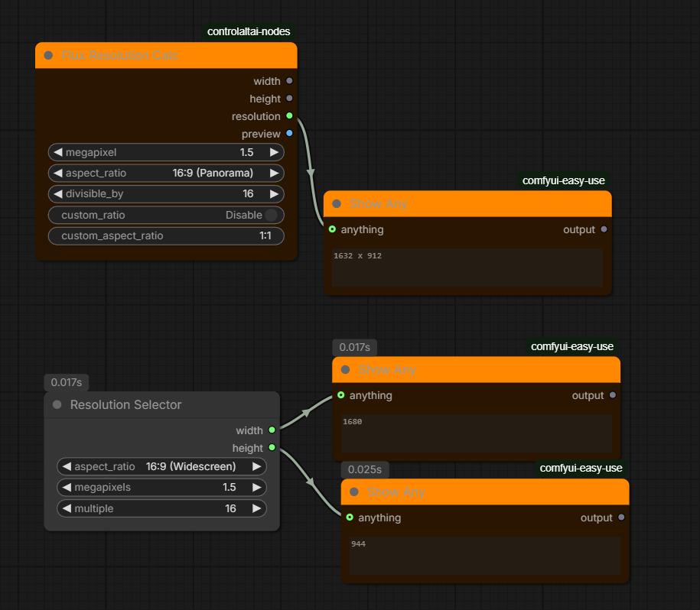Increase divisible_by value with right arrow
The width and height of the screenshot is (700, 610).
(274, 194)
